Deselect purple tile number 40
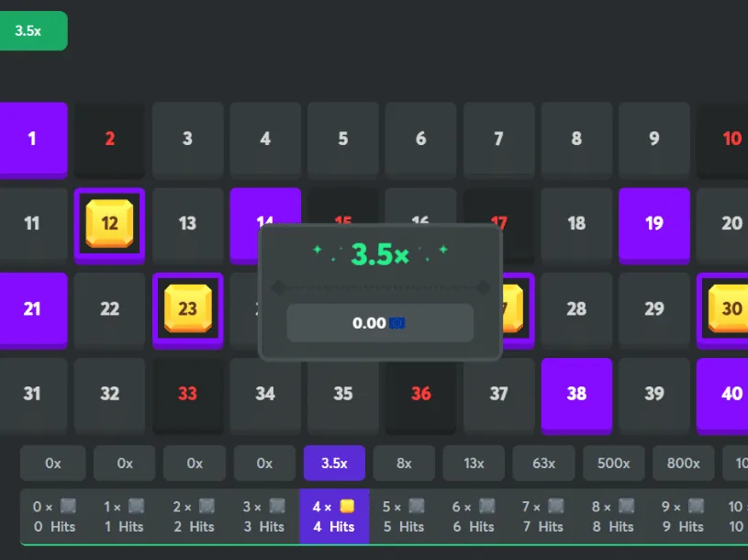Screen dimensions: 748x560 (722, 396)
